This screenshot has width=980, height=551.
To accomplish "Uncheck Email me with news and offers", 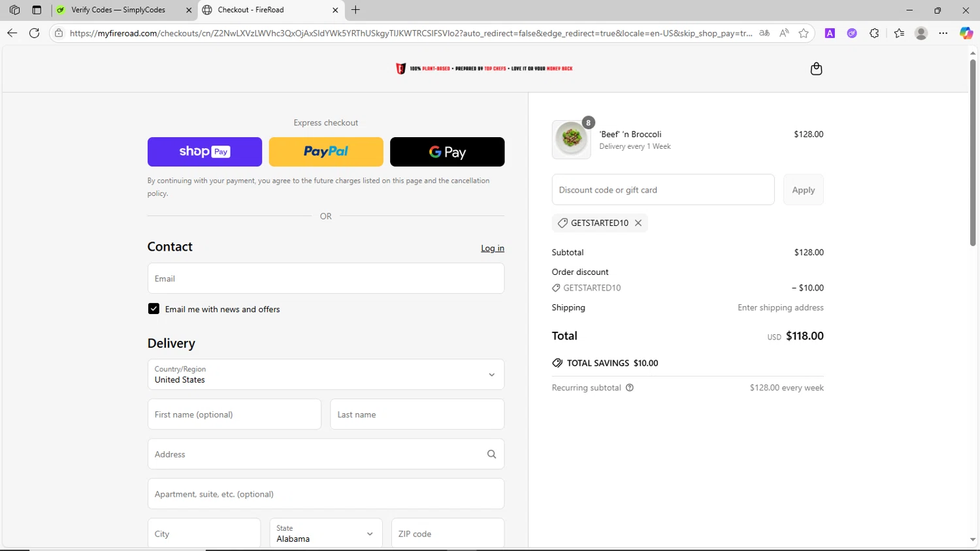I will [x=154, y=309].
